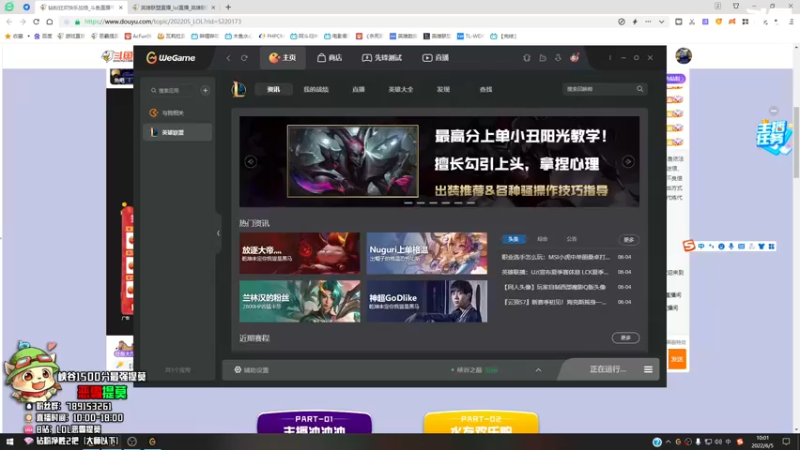The image size is (800, 450).
Task: Click the magnifier icon in summoner search
Action: coord(640,89)
